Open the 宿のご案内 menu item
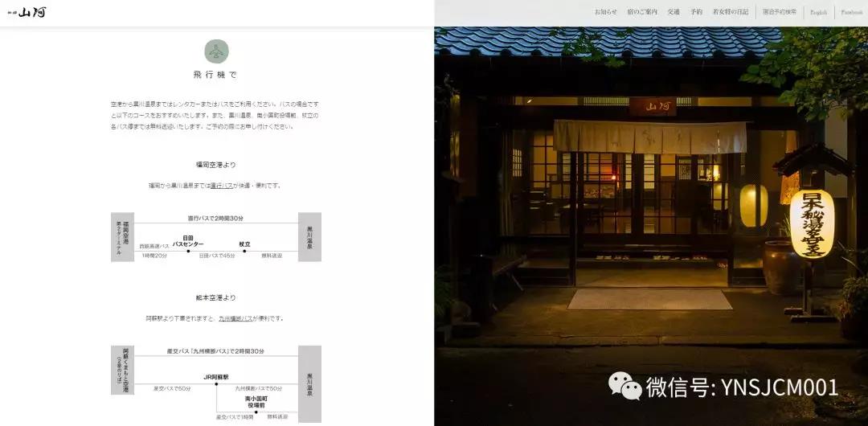Screen dimensions: 868x426 pos(642,11)
